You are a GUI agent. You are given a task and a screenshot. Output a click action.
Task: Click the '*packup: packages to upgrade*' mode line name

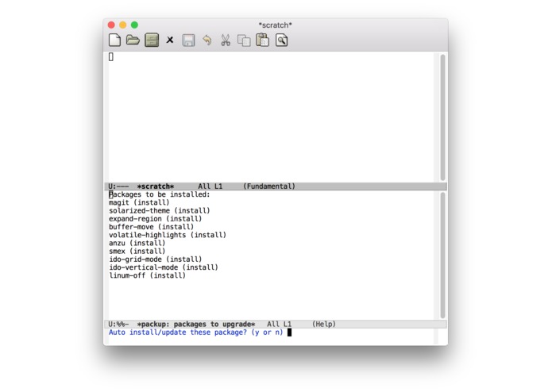coord(196,324)
